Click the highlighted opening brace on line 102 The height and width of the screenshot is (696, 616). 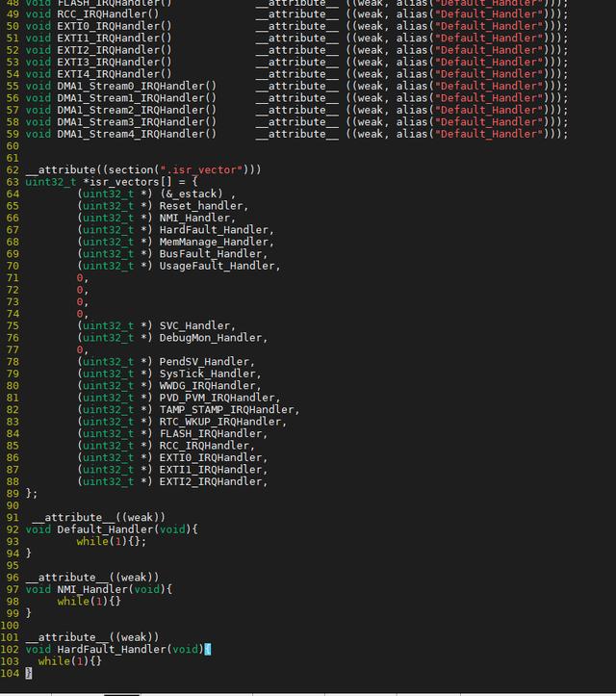click(x=207, y=650)
